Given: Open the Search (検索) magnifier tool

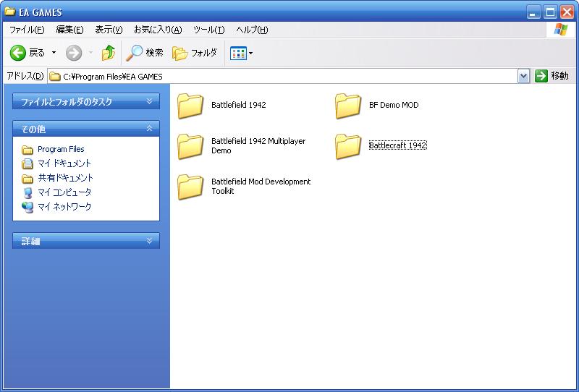Looking at the screenshot, I should pos(145,53).
